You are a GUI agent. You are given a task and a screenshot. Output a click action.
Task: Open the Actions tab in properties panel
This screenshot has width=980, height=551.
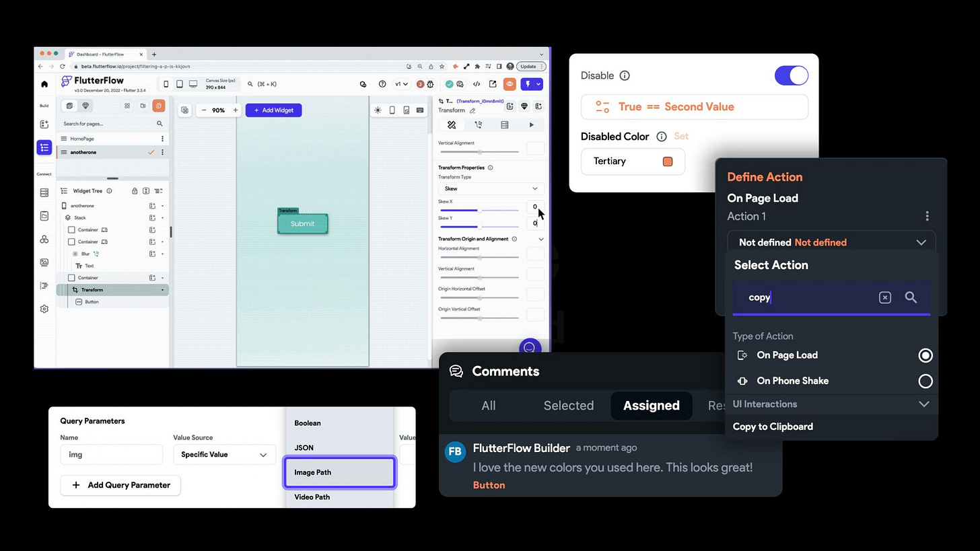(x=478, y=125)
